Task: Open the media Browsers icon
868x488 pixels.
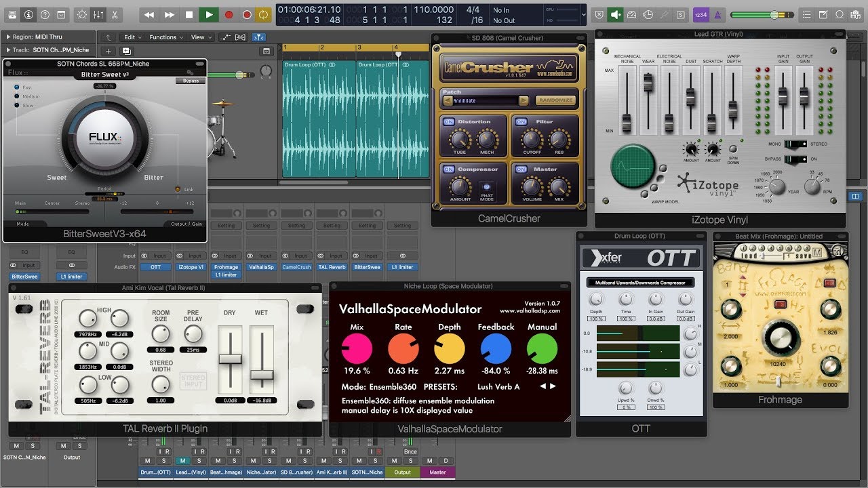Action: coord(854,14)
